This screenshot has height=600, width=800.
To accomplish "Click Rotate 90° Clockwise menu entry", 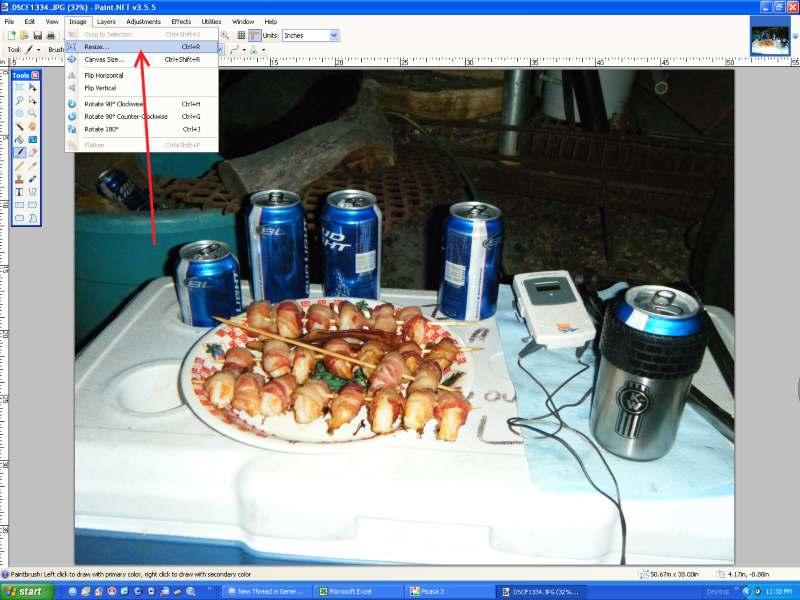I will [114, 104].
